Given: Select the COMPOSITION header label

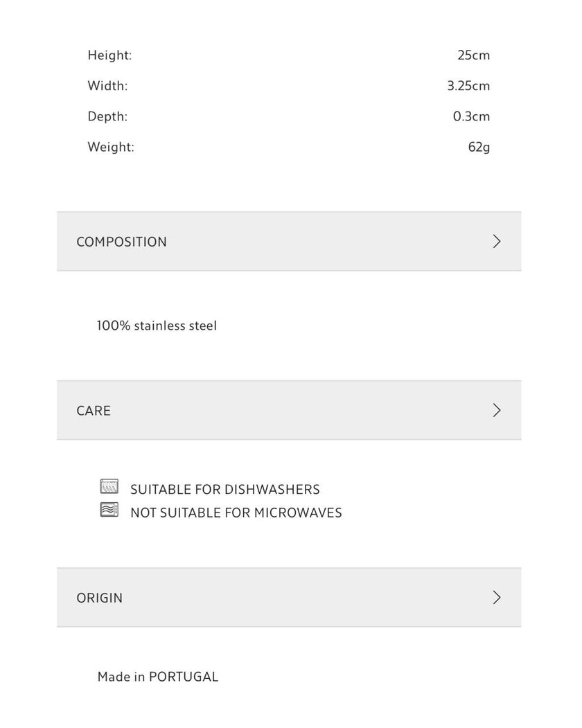Looking at the screenshot, I should pyautogui.click(x=122, y=242).
